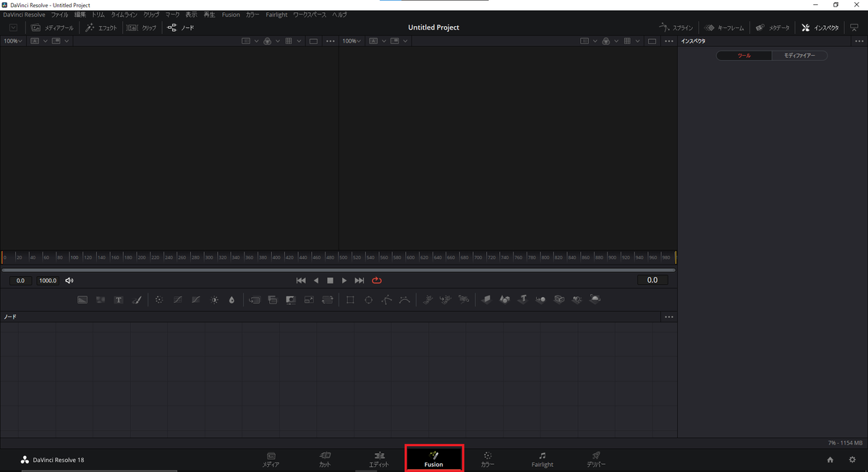Toggle the Nodes panel button

pos(181,27)
